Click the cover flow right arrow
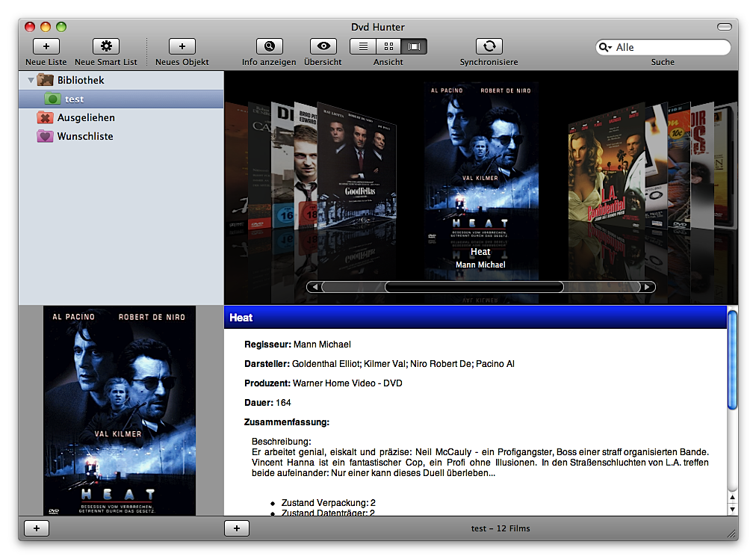Screen dimensions: 756x559 click(x=648, y=287)
